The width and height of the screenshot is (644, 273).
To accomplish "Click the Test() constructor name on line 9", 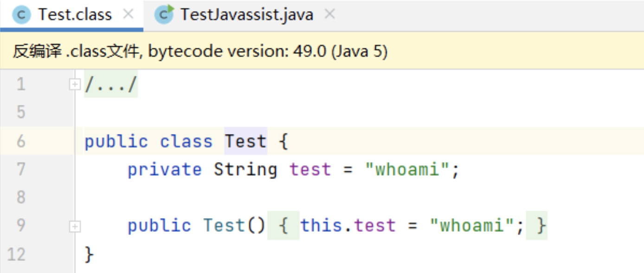I will coord(224,226).
